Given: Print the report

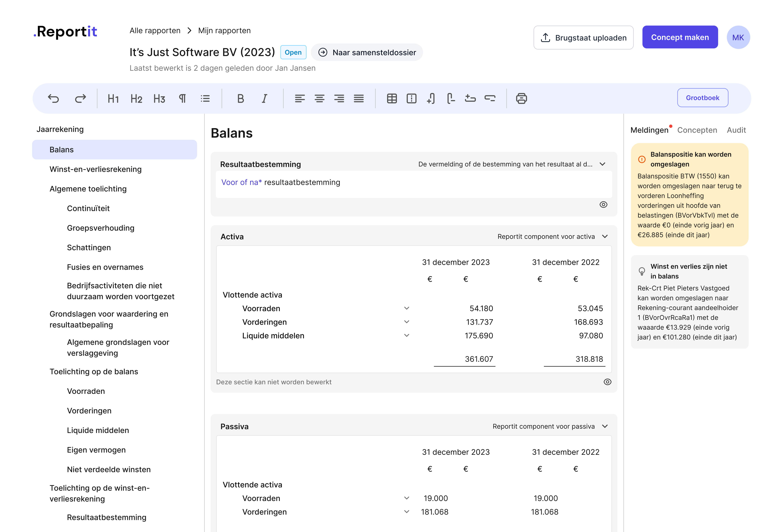Looking at the screenshot, I should (x=522, y=98).
